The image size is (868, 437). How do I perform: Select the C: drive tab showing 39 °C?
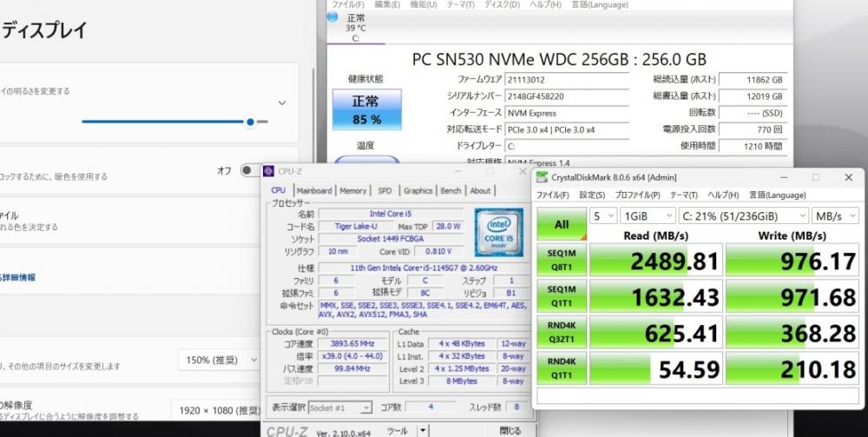pos(355,29)
